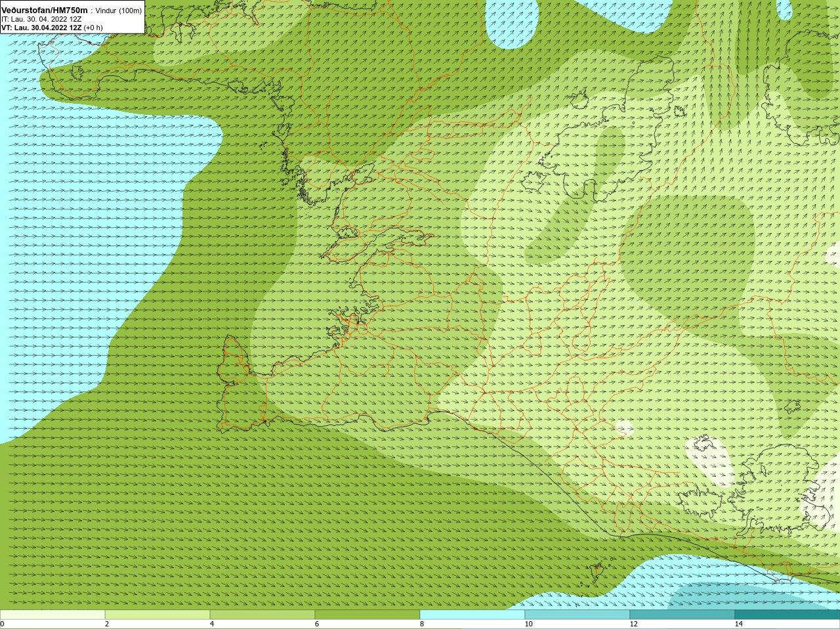Select the 2–4 light green legend swatch
840x629 pixels.
click(x=157, y=615)
